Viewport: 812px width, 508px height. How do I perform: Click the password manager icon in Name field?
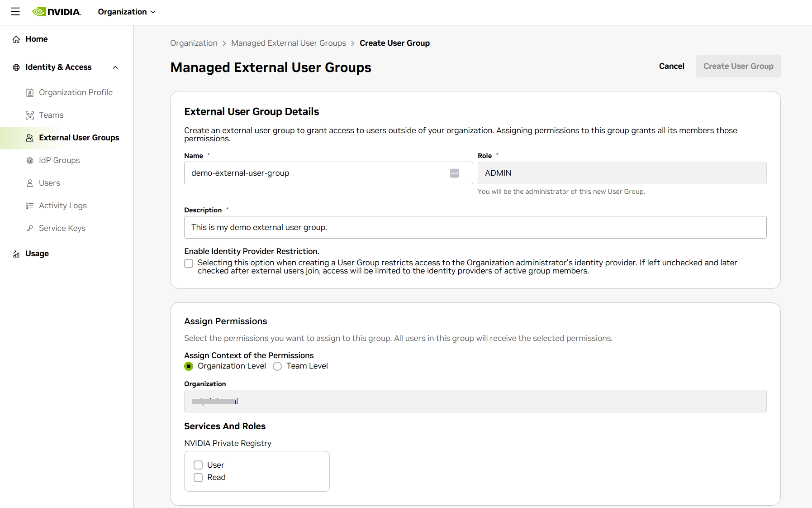455,173
